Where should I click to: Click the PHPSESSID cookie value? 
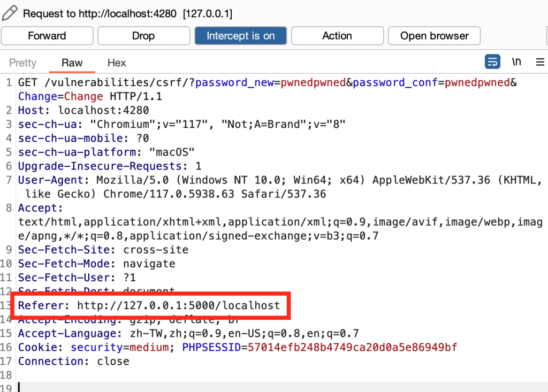[352, 348]
